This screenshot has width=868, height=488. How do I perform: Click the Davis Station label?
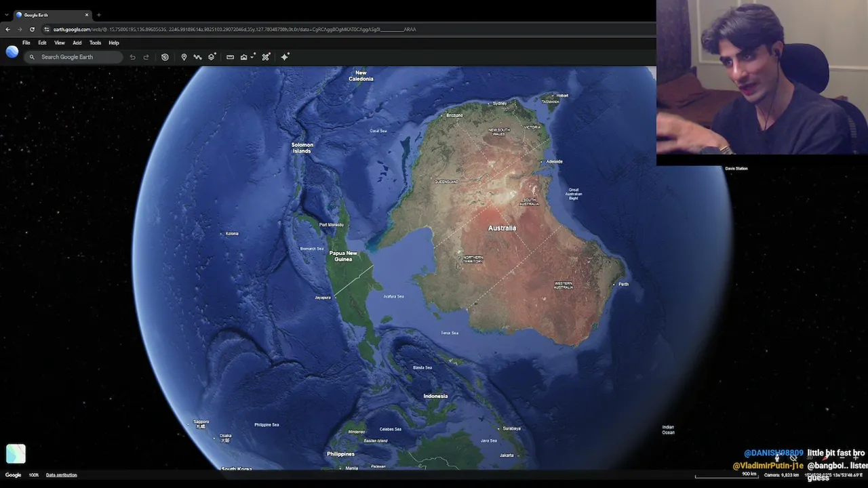tap(736, 168)
